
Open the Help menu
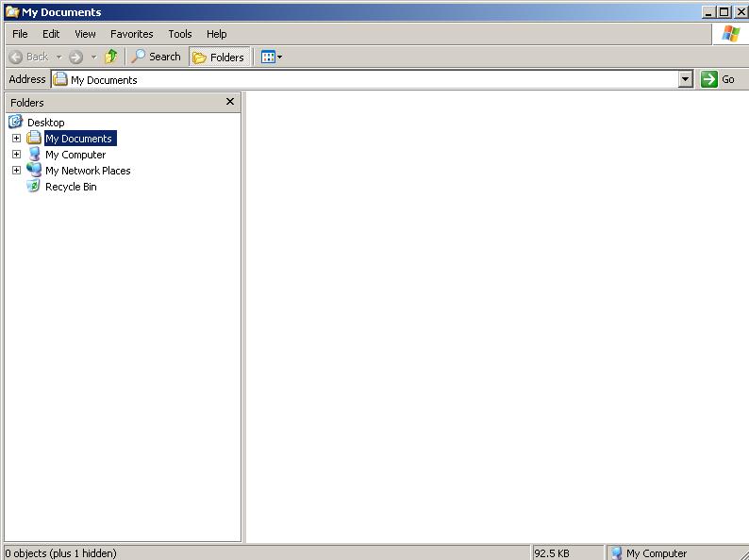point(216,34)
